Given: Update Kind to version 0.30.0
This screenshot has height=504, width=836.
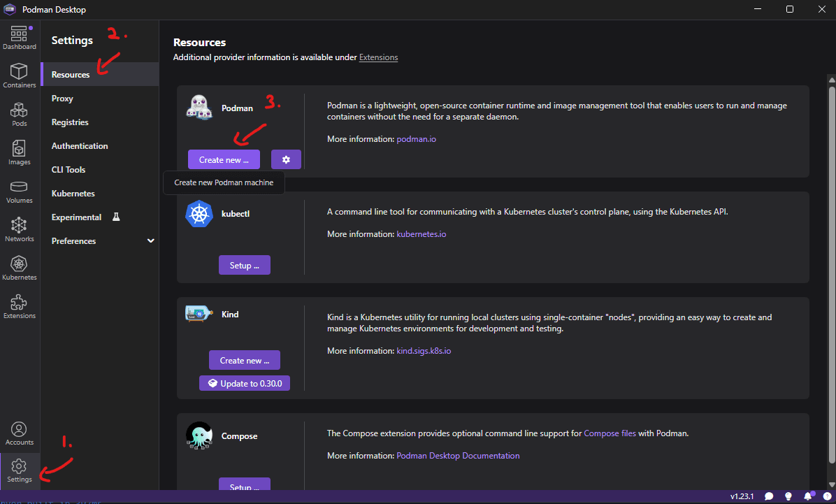Looking at the screenshot, I should point(245,383).
